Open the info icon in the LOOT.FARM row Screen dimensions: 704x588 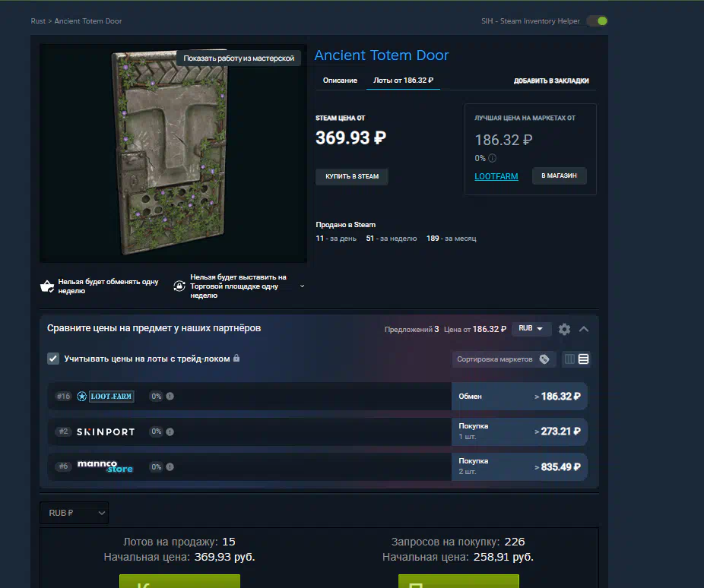click(170, 396)
